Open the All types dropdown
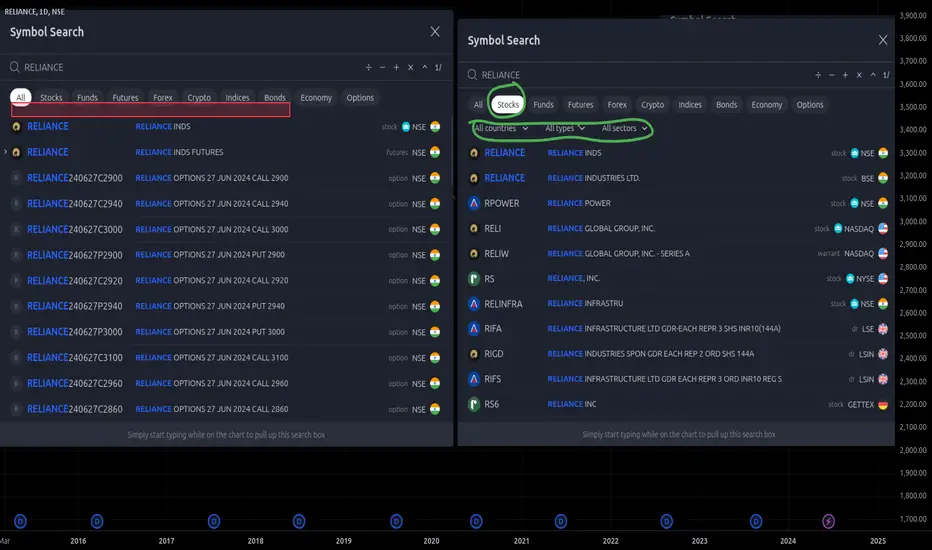 click(565, 128)
